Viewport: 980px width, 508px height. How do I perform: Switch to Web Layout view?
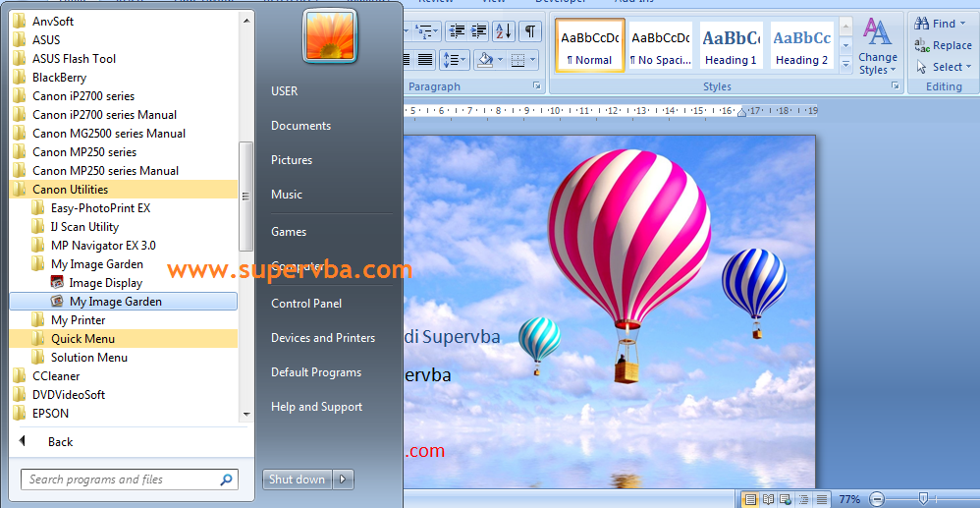pyautogui.click(x=786, y=499)
